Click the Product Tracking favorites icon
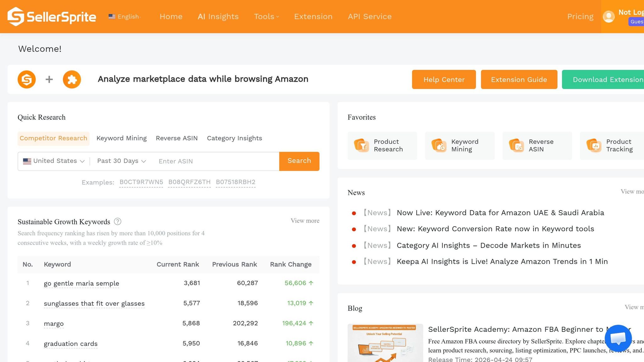The height and width of the screenshot is (362, 644). pos(594,145)
